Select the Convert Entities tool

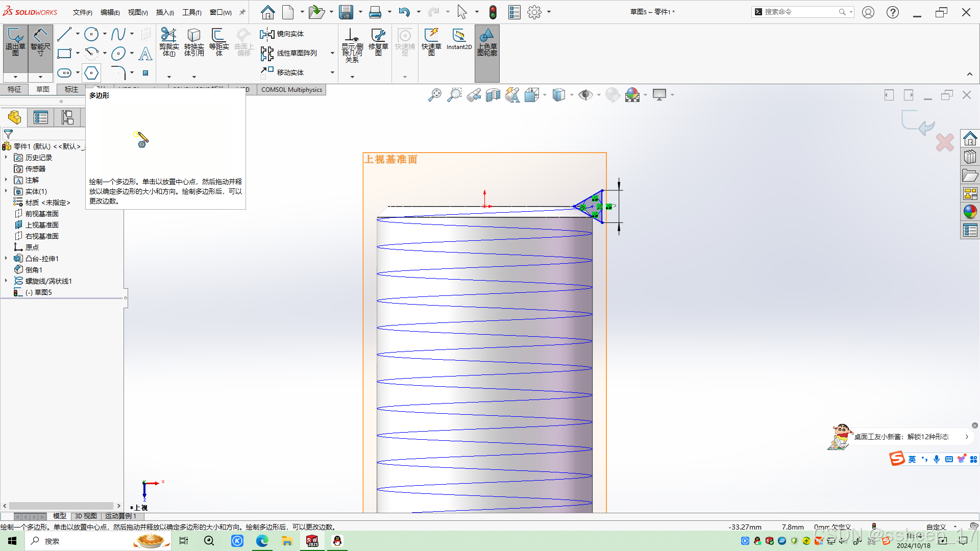click(194, 41)
